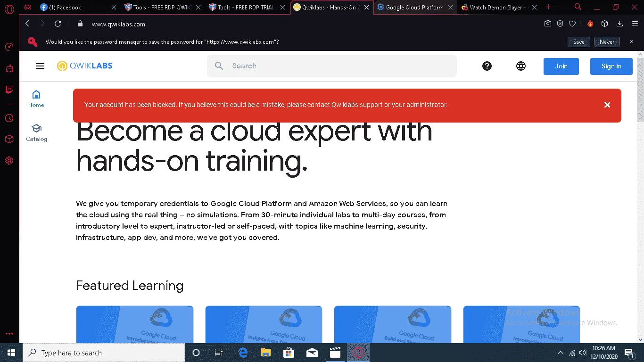
Task: Close the Facebook tab
Action: (114, 8)
